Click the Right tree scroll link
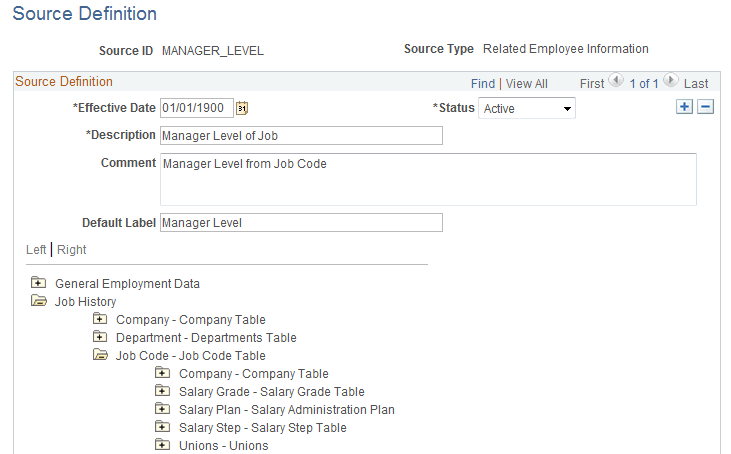Image resolution: width=731 pixels, height=454 pixels. pos(71,250)
